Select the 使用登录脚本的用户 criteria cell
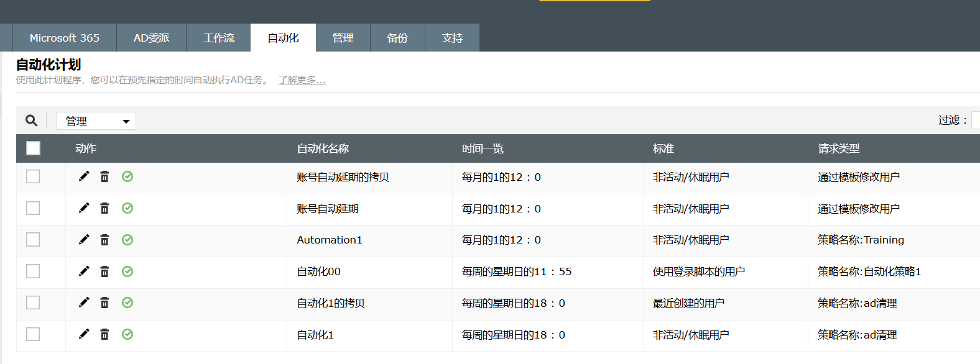This screenshot has height=364, width=980. [x=698, y=271]
